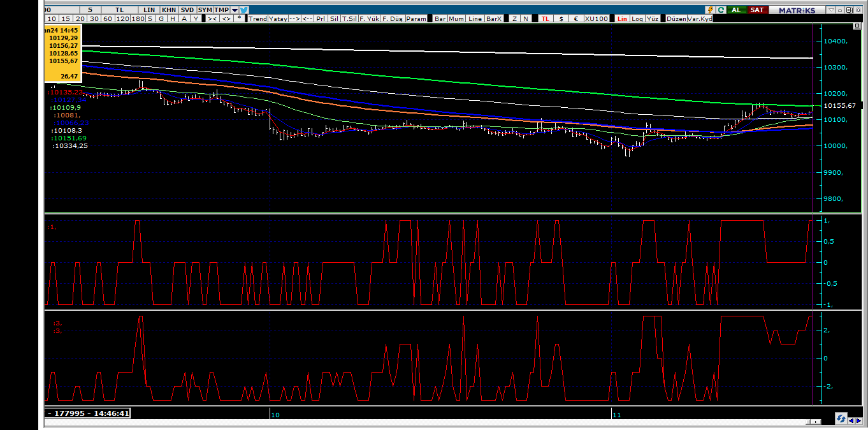Click the green C refresh icon
This screenshot has height=430, width=868.
721,10
